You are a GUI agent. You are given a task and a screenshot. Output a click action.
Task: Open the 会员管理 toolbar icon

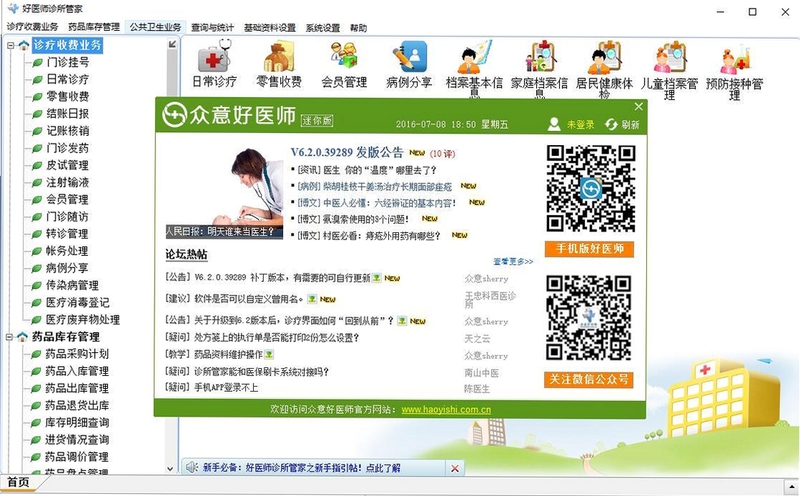coord(344,57)
